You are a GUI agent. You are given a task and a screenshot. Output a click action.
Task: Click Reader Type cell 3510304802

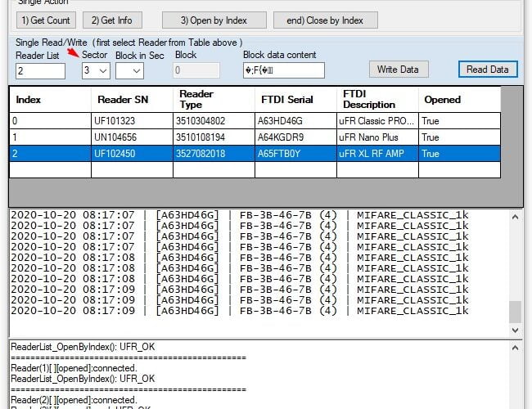pos(214,121)
